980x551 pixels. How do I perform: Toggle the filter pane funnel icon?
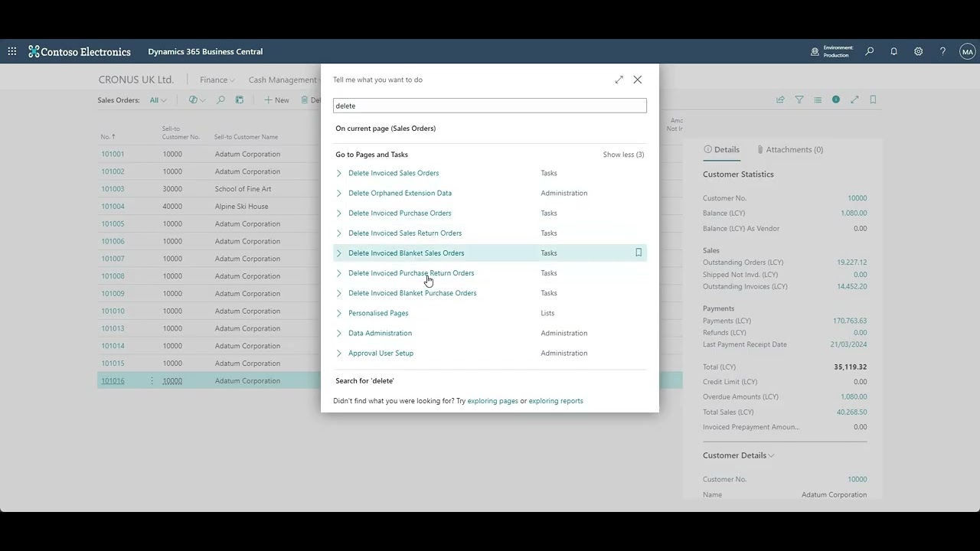[x=799, y=99]
